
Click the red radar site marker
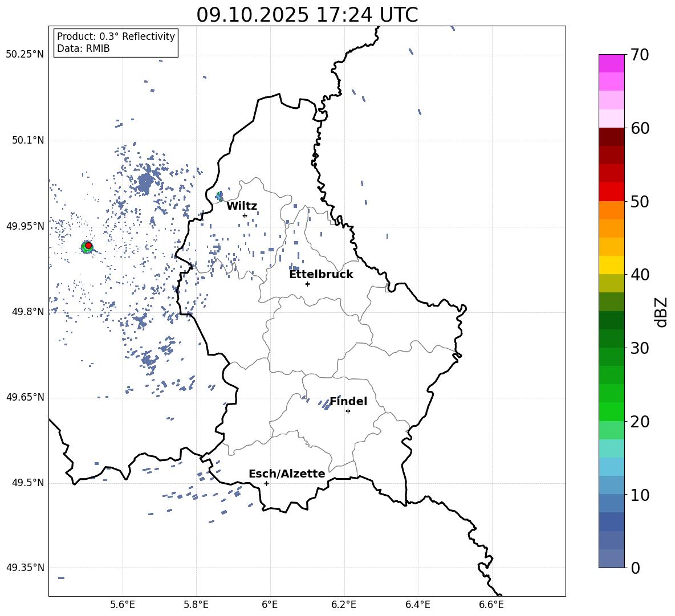pos(88,246)
